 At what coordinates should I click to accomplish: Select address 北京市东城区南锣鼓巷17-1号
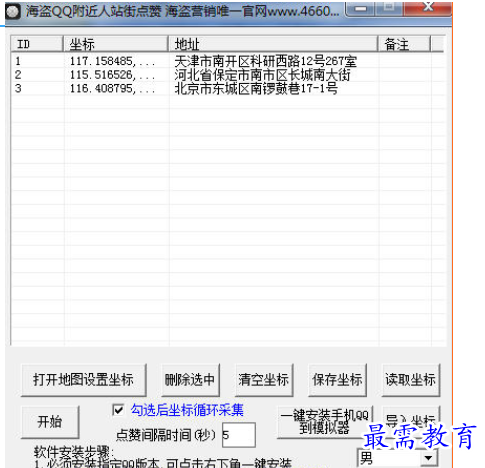click(256, 89)
